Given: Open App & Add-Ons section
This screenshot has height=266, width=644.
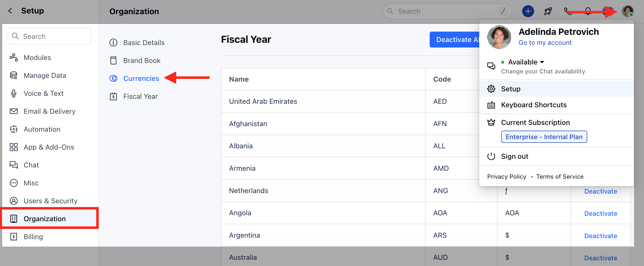Looking at the screenshot, I should [49, 147].
